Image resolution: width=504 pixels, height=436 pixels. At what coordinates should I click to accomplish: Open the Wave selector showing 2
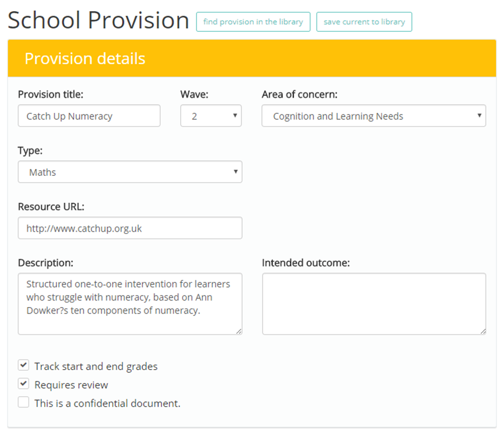[x=211, y=116]
